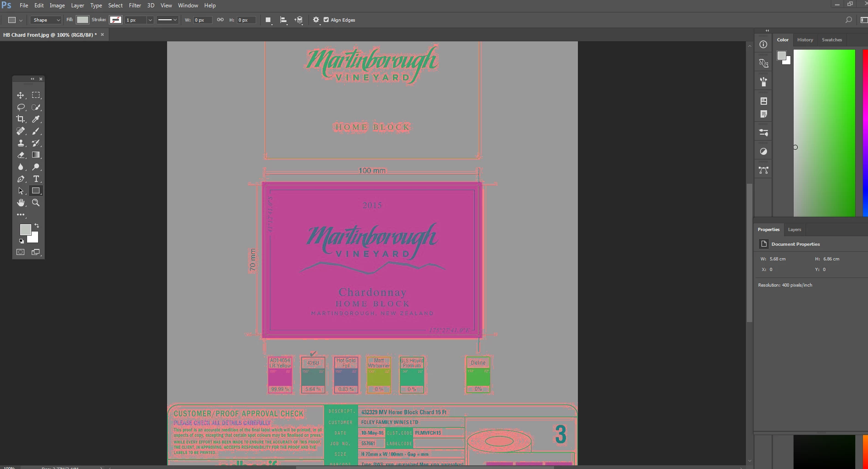Click in the shape Height field
Image resolution: width=868 pixels, height=469 pixels.
tap(246, 20)
